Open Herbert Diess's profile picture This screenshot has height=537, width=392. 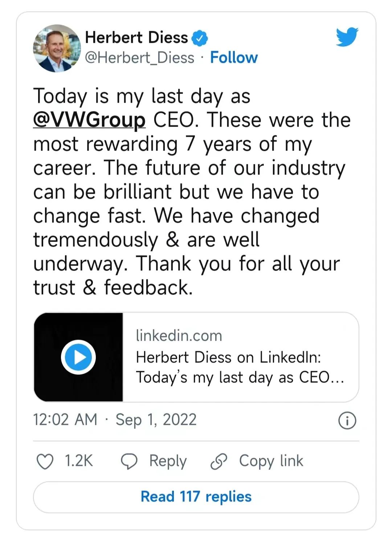(x=57, y=48)
